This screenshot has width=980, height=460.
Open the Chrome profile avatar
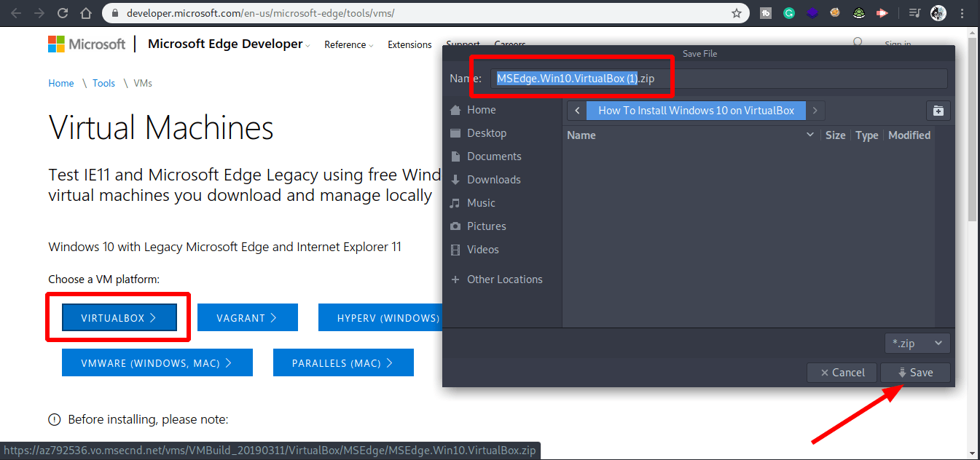pos(938,13)
